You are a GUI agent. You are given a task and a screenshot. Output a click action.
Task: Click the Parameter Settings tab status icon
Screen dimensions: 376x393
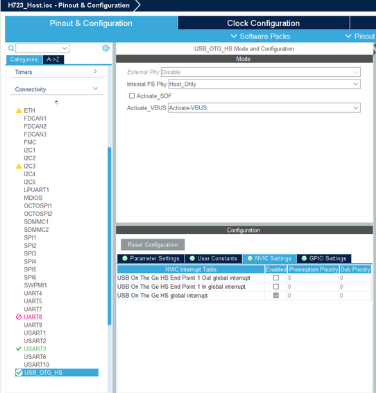[x=125, y=258]
